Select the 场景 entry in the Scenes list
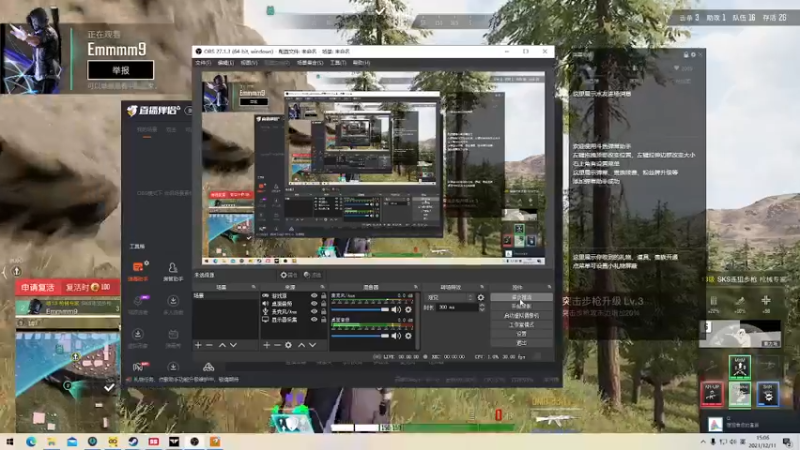Image resolution: width=800 pixels, height=450 pixels. coord(225,295)
